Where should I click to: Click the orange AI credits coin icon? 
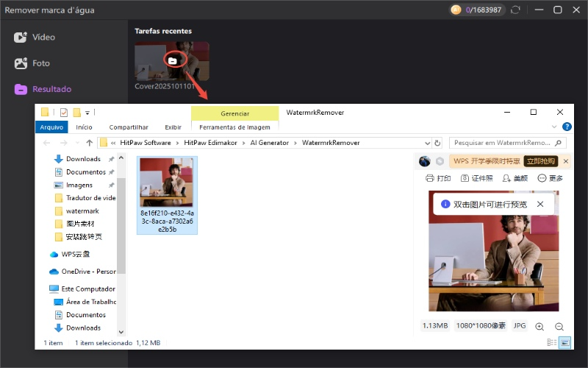pos(456,10)
